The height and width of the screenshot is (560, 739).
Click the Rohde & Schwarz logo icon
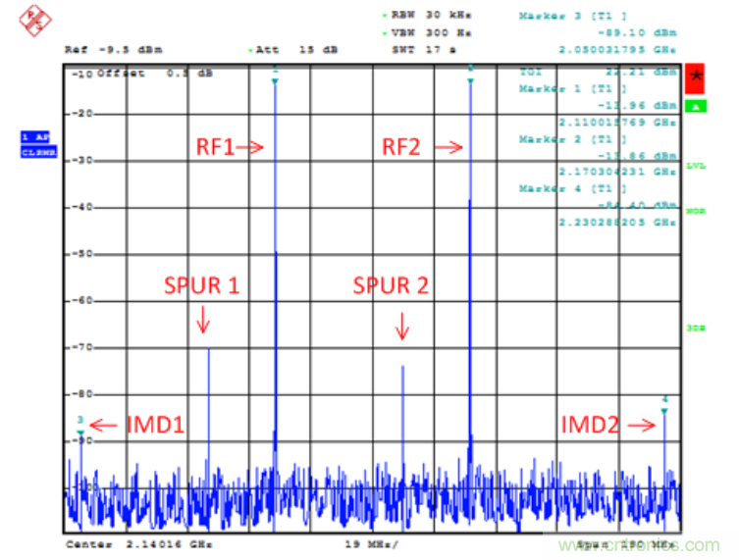[36, 18]
